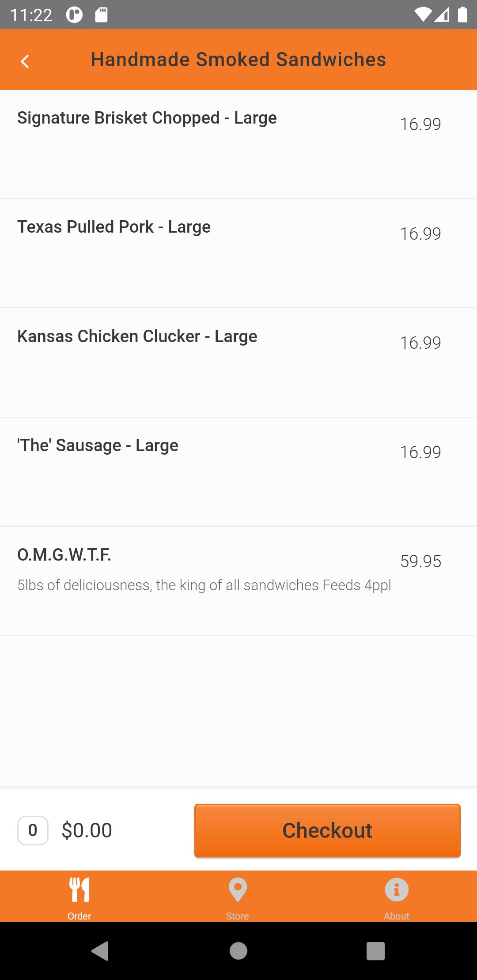Tap the back arrow in header
477x980 pixels.
click(x=25, y=61)
